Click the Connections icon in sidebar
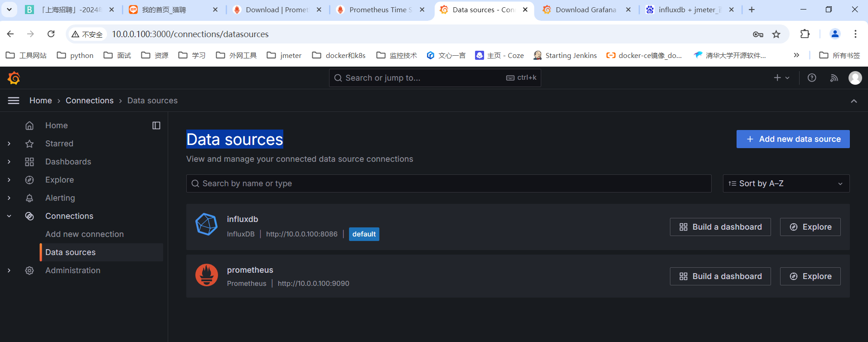Screen dimensions: 868x342 coord(29,216)
